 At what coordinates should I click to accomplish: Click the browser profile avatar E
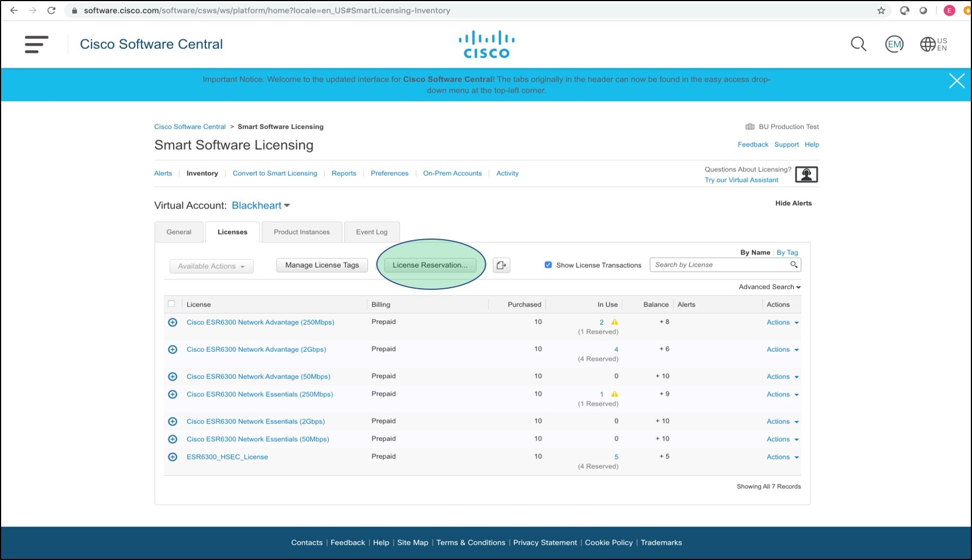click(x=949, y=10)
